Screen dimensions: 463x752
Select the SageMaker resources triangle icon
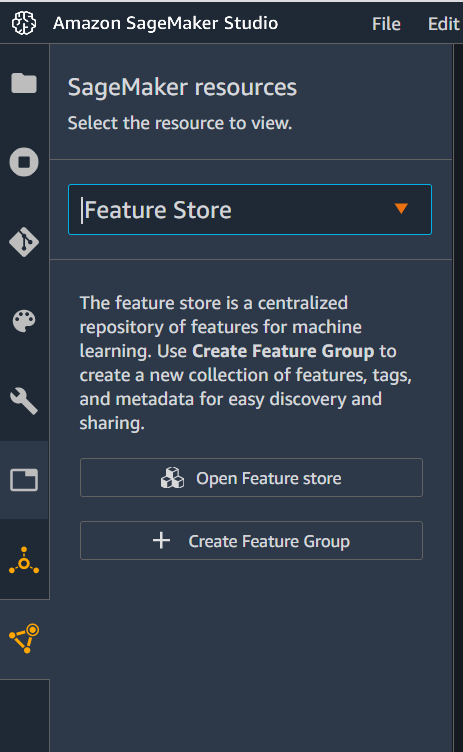point(24,638)
